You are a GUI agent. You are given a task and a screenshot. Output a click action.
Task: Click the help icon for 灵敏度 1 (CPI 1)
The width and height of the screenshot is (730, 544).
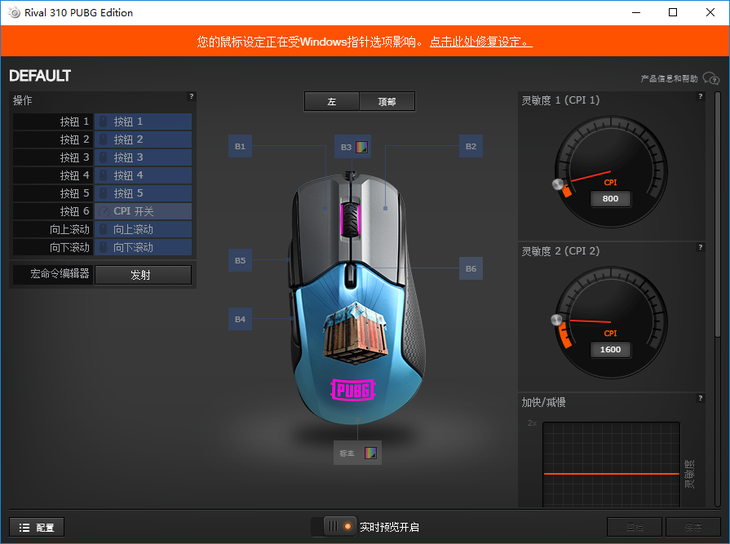pyautogui.click(x=700, y=96)
